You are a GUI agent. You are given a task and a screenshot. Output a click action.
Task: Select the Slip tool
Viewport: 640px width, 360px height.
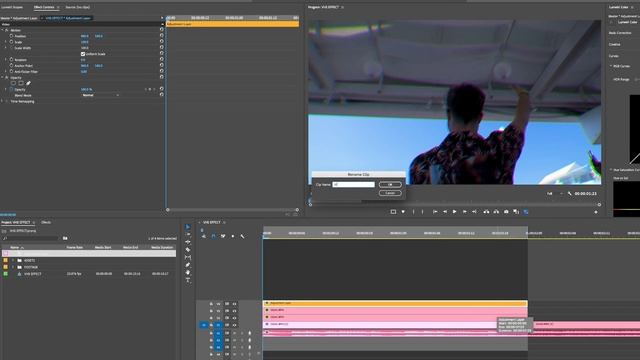tap(188, 257)
